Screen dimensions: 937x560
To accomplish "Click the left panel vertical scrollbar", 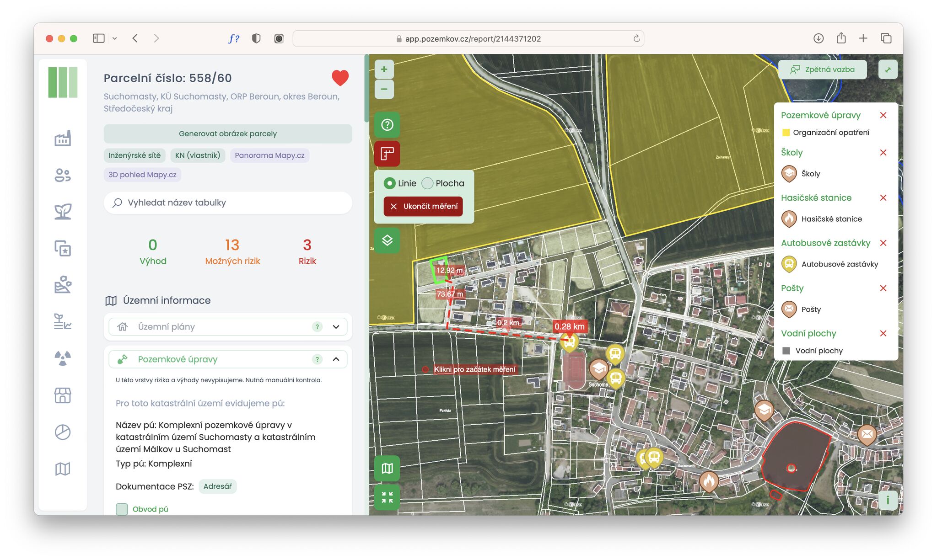I will tap(366, 89).
